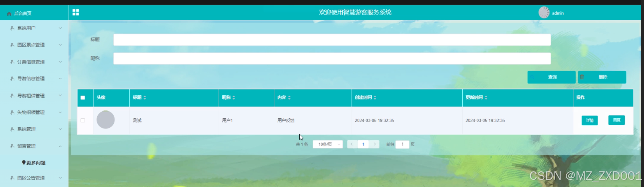
Task: Click the icon beside 留言管理
Action: (x=12, y=146)
